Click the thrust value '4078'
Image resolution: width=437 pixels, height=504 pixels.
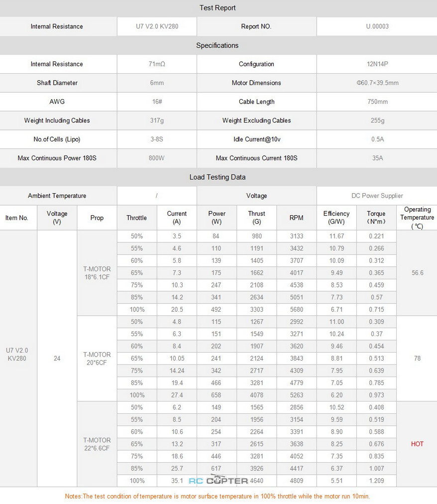tap(257, 395)
